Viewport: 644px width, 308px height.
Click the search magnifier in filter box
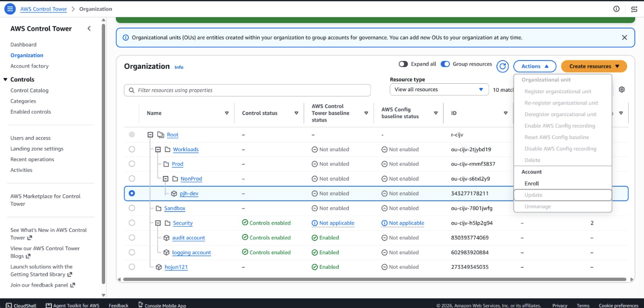coord(131,90)
